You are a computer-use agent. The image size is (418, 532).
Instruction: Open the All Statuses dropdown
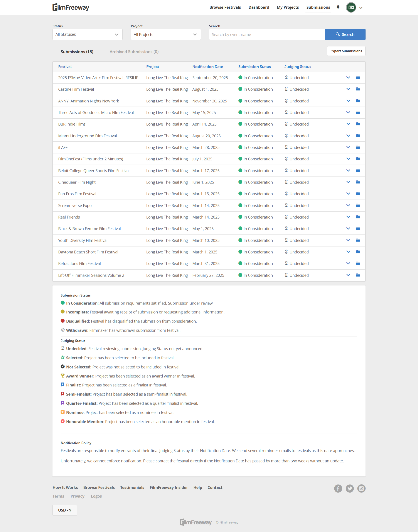[87, 34]
